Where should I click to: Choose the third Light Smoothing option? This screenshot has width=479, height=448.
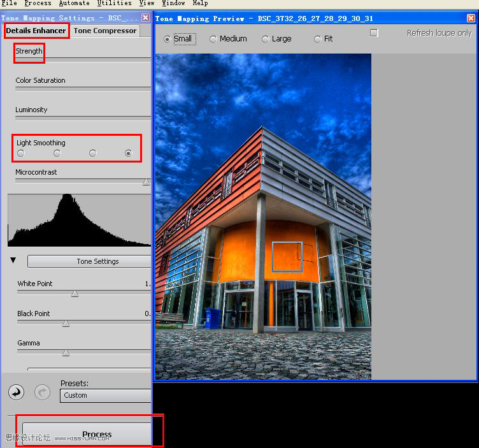(92, 153)
